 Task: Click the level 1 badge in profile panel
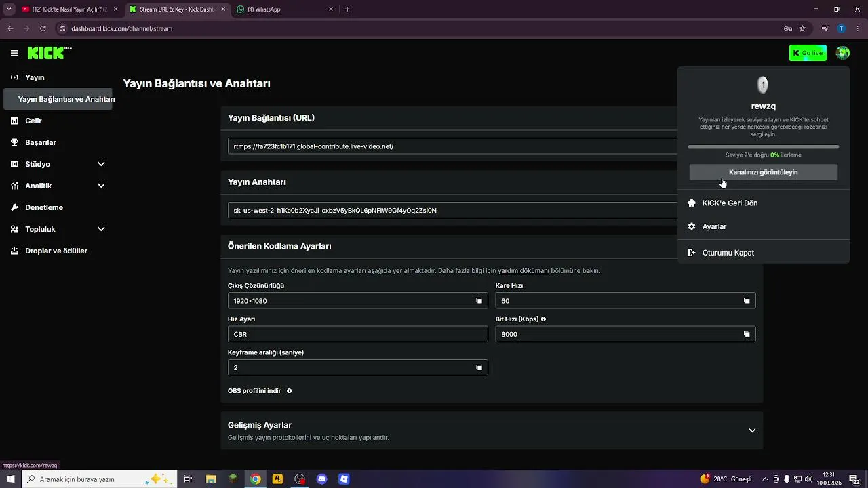coord(763,85)
